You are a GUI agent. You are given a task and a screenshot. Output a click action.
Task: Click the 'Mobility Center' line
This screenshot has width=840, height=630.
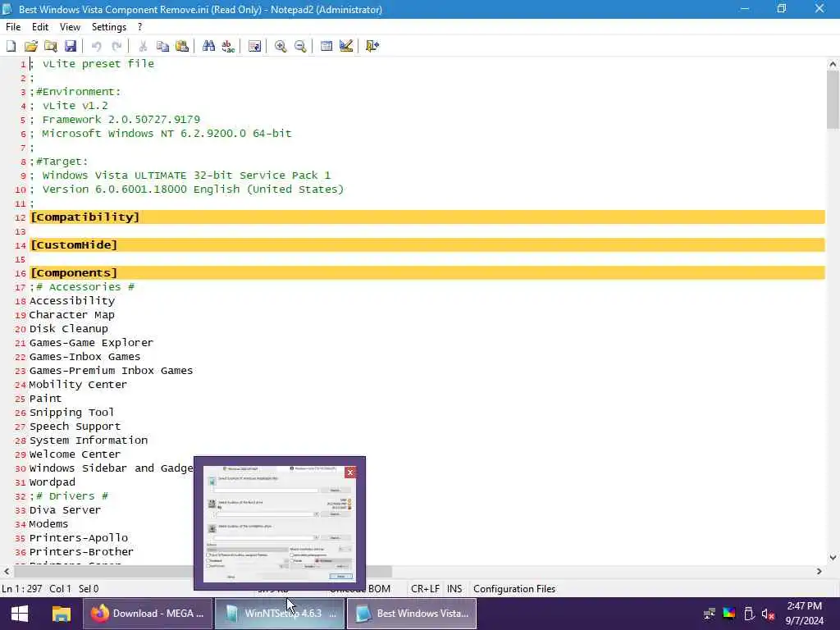pyautogui.click(x=78, y=385)
